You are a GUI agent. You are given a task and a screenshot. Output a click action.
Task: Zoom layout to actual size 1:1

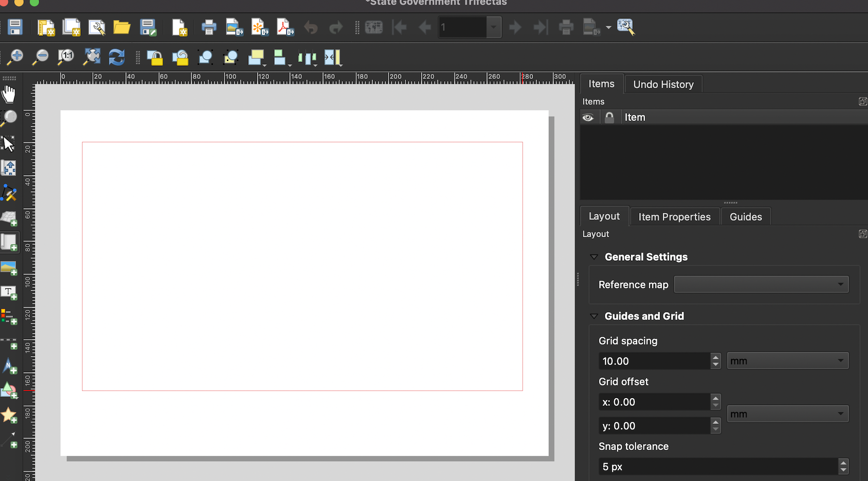[x=66, y=57]
